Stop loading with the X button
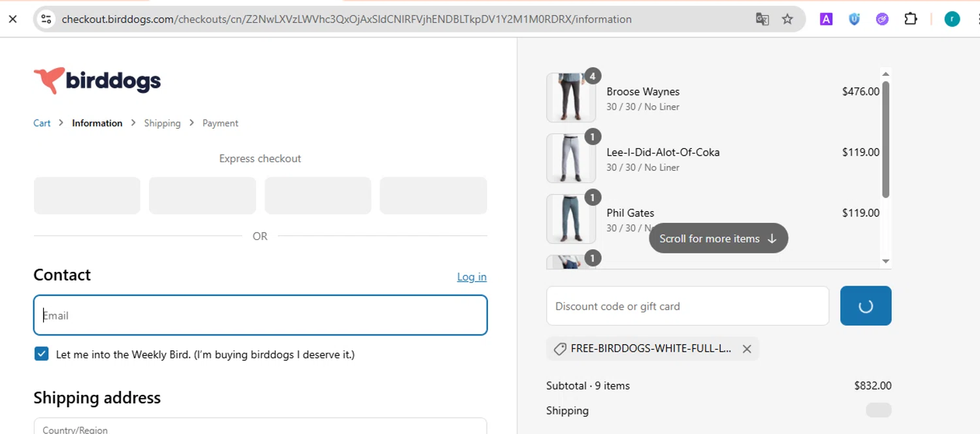The height and width of the screenshot is (434, 980). point(12,19)
